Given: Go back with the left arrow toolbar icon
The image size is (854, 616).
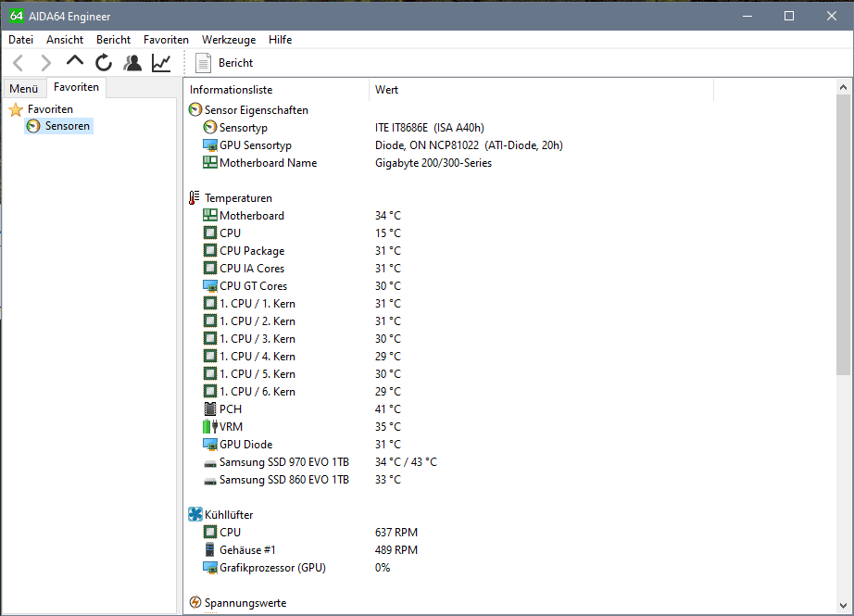Looking at the screenshot, I should pos(18,63).
